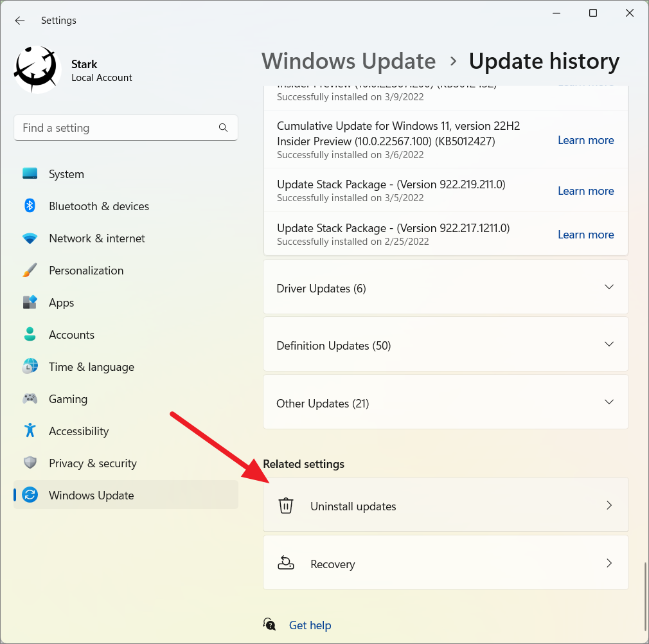Click the Recovery drive icon
The width and height of the screenshot is (649, 644).
point(285,563)
